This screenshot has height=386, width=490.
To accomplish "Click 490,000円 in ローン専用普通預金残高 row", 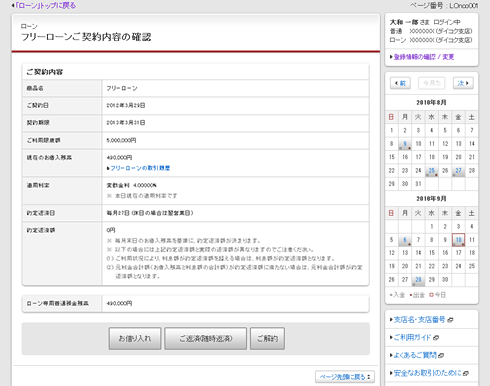I will pos(119,303).
